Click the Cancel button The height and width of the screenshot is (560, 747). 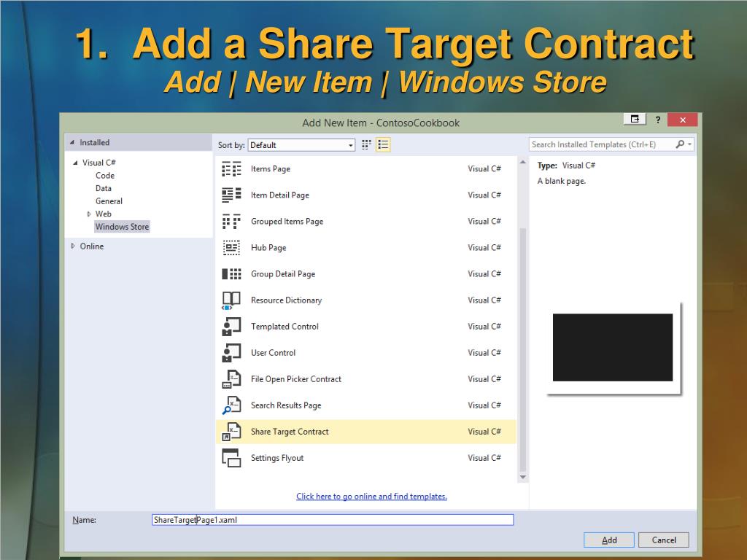[x=664, y=540]
